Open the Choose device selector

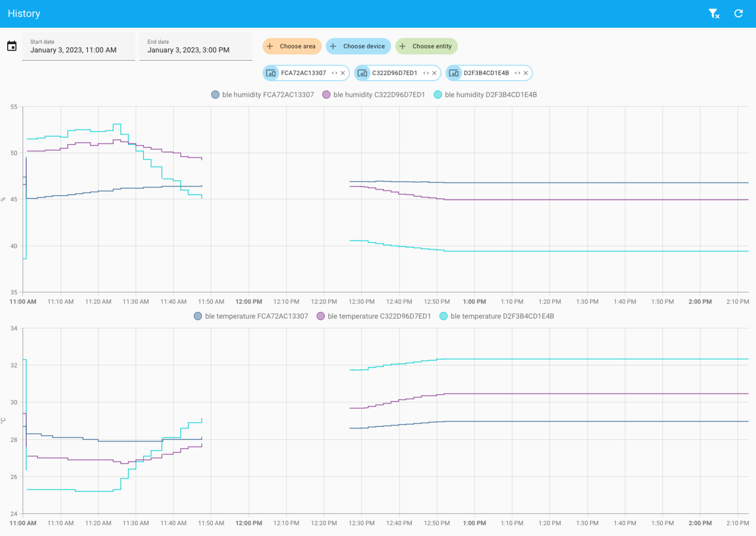point(358,46)
